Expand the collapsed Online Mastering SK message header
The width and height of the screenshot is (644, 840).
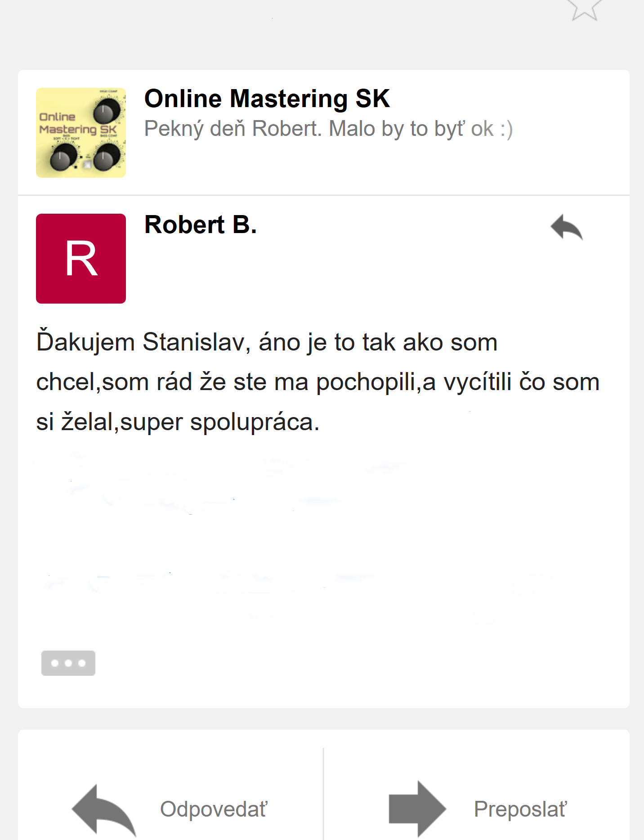(x=324, y=133)
